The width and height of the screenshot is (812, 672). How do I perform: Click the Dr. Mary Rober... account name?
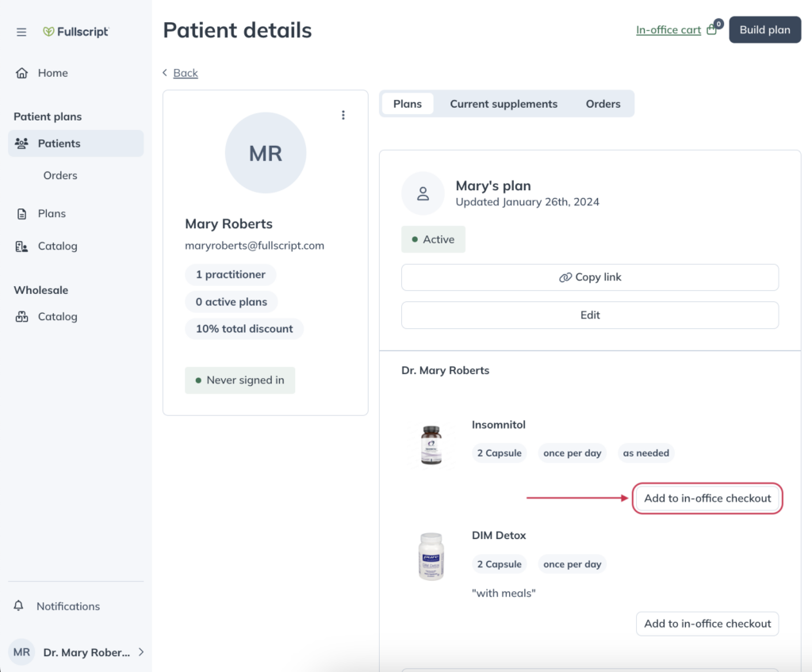86,652
